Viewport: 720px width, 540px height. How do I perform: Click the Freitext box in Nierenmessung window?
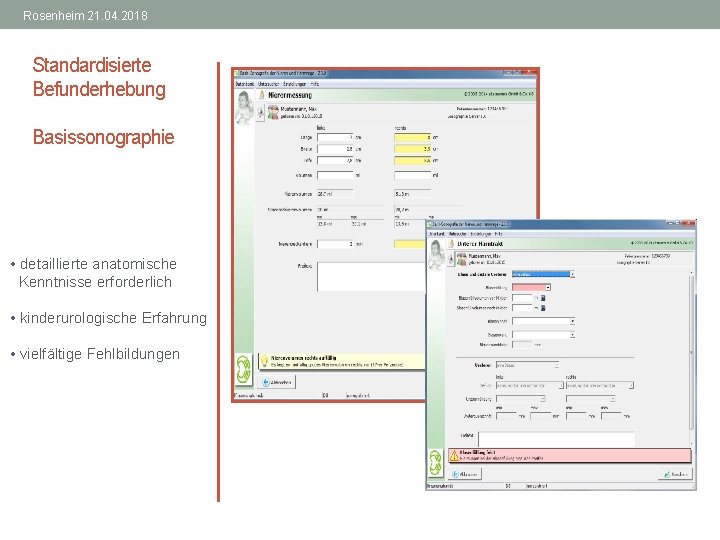click(x=371, y=277)
